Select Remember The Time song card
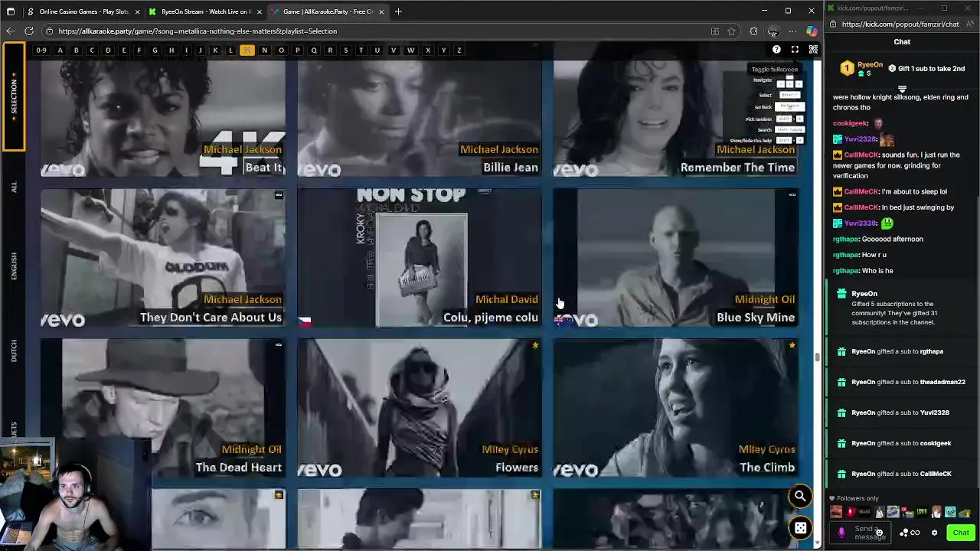980x551 pixels. click(x=675, y=119)
